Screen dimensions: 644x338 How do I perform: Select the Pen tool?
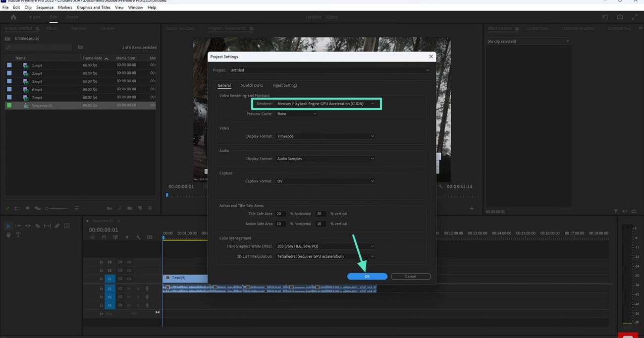(57, 226)
